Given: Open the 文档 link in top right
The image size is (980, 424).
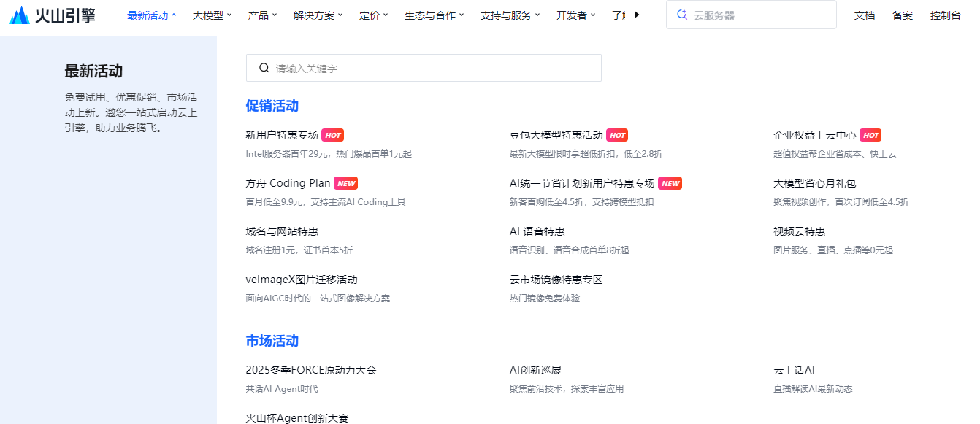Looking at the screenshot, I should coord(864,15).
